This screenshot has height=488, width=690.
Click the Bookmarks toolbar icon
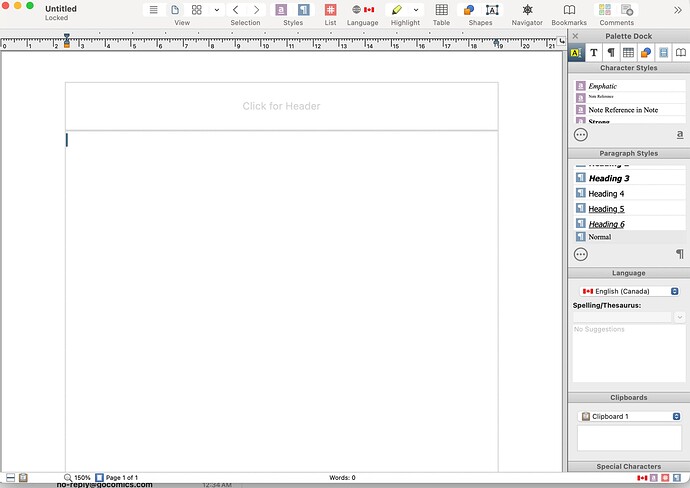pyautogui.click(x=569, y=10)
